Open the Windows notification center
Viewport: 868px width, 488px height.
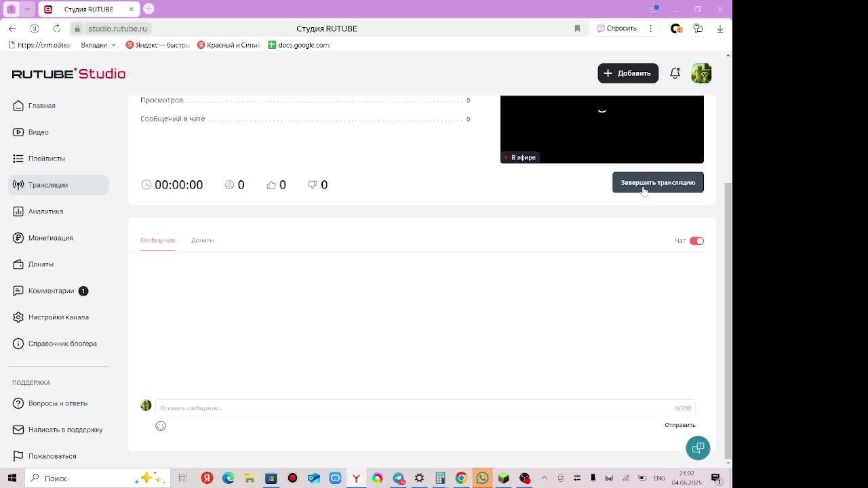[715, 478]
